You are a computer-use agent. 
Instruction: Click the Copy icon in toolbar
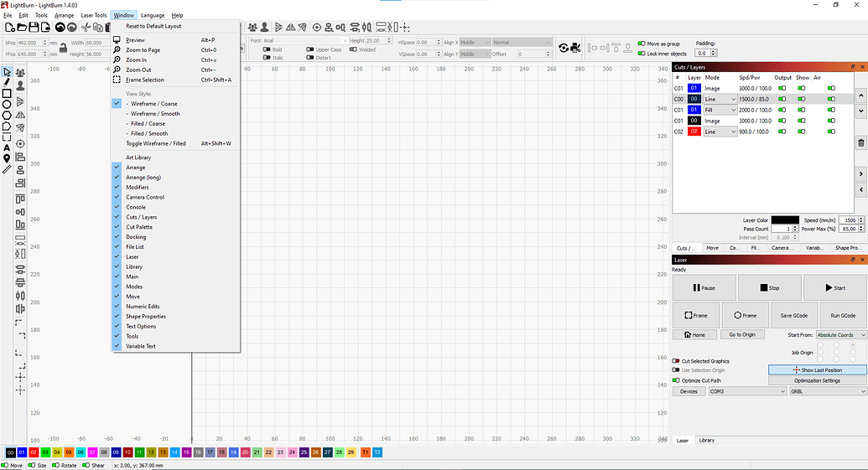pyautogui.click(x=97, y=27)
